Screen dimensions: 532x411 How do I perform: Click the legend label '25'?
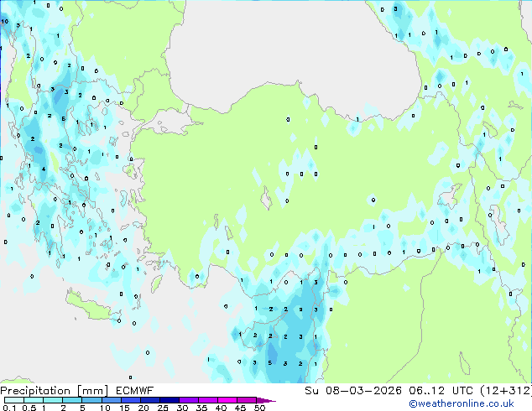[163, 408]
